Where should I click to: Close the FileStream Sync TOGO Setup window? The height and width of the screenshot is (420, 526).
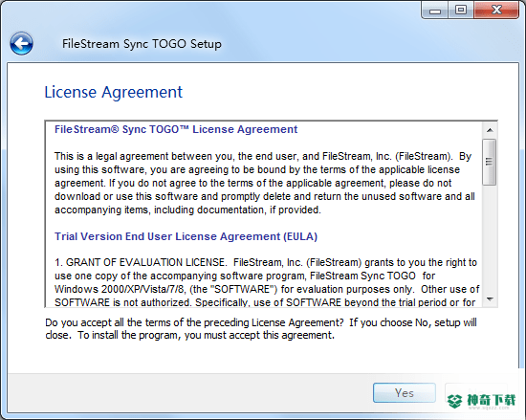(x=496, y=11)
